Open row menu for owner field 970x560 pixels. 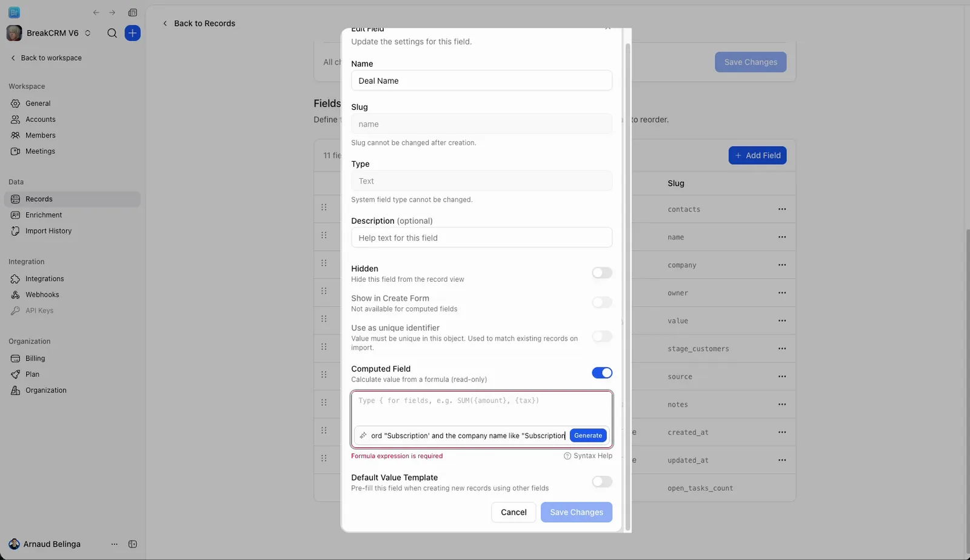(x=782, y=293)
